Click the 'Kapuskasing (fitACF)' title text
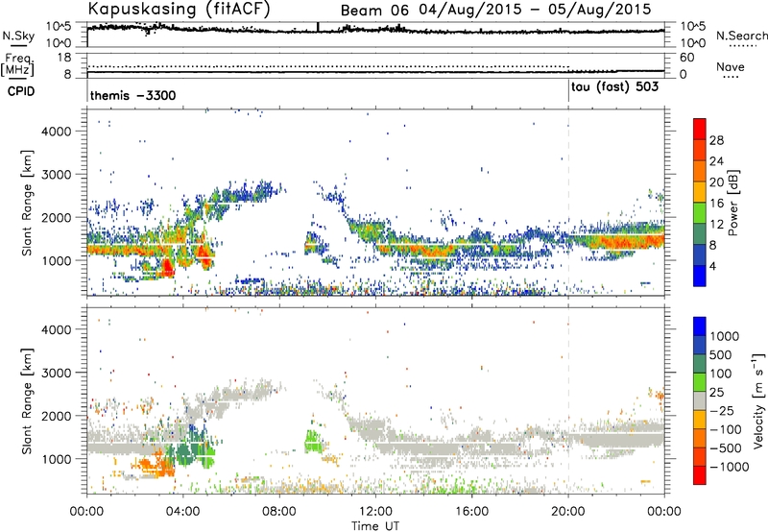 pos(179,9)
